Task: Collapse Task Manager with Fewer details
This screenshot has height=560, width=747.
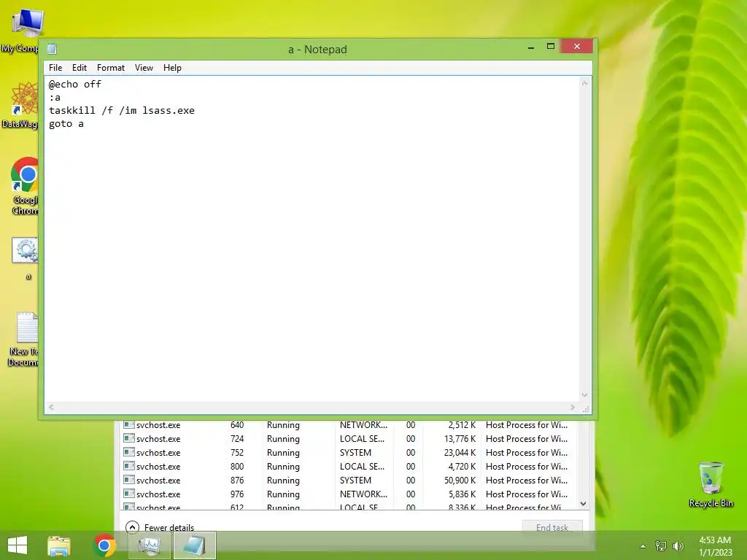Action: pyautogui.click(x=160, y=527)
